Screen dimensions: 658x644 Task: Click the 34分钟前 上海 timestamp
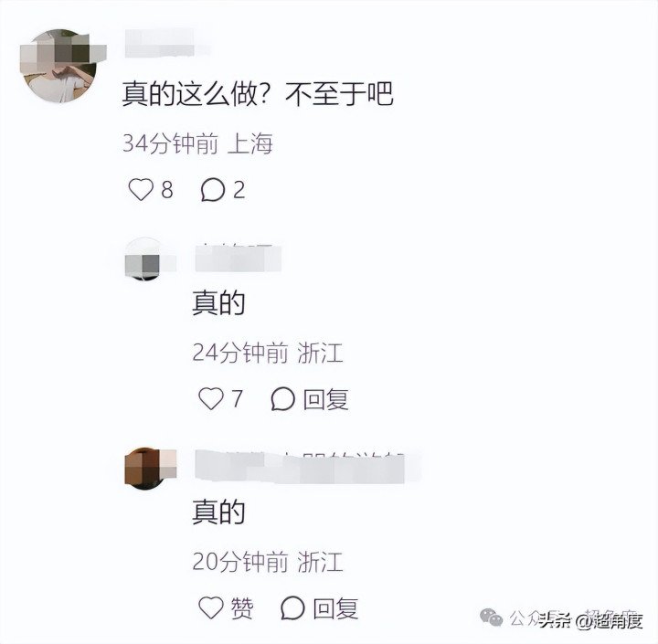pos(197,143)
